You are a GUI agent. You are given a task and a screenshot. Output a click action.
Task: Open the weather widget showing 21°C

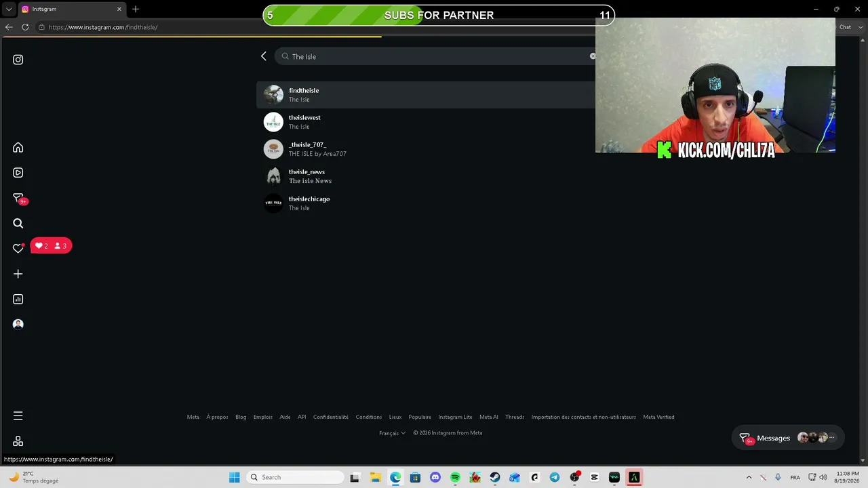[x=33, y=477]
